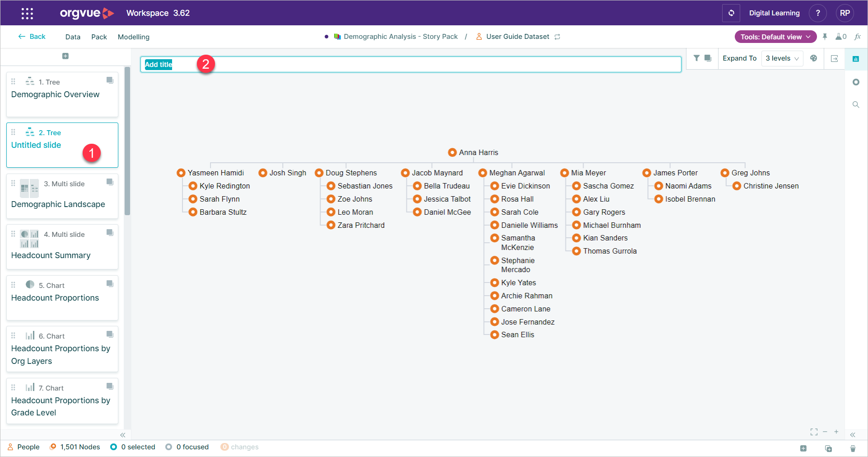The image size is (868, 457).
Task: Open the Tools: Default view dropdown
Action: (x=775, y=37)
